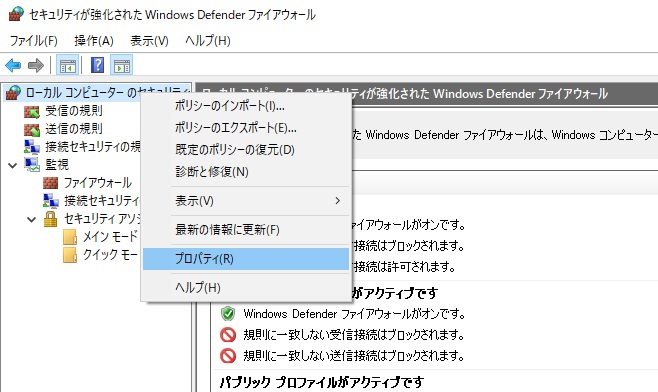Select 最新の情報に更新(F) context menu item
Image resolution: width=658 pixels, height=392 pixels.
[246, 230]
